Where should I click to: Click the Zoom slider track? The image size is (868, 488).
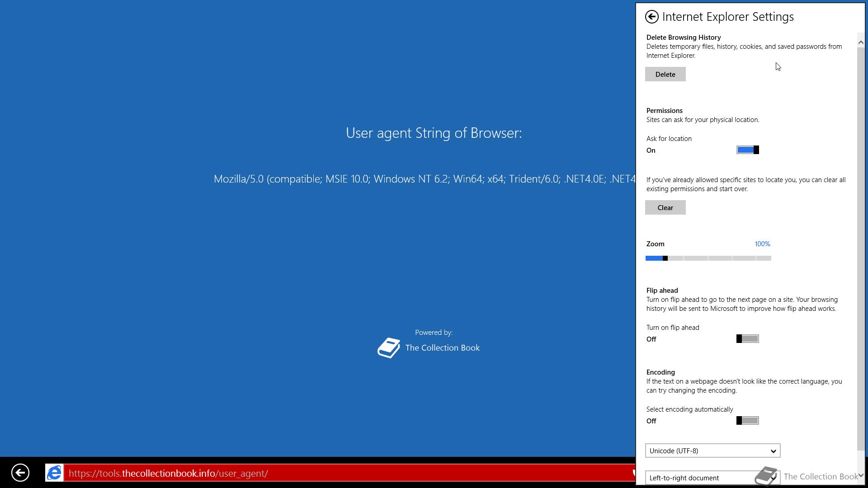click(x=708, y=258)
